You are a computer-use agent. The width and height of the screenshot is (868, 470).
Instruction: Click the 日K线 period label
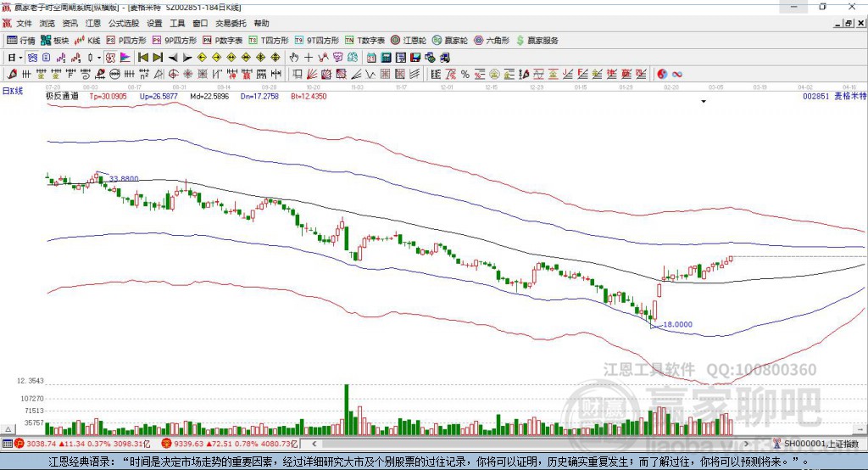click(x=13, y=91)
